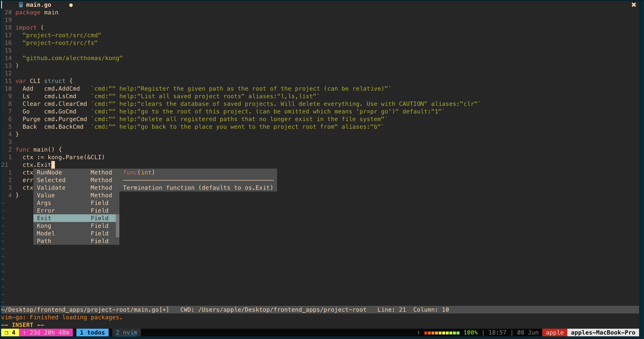Image resolution: width=644 pixels, height=339 pixels.
Task: Click the github.com/alecthomas/kong import string
Action: click(x=73, y=58)
